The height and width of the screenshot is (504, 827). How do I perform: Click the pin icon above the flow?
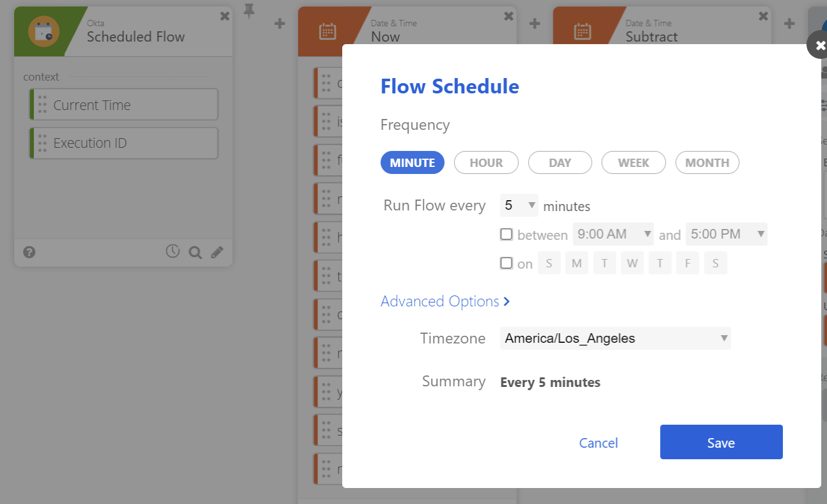[249, 11]
